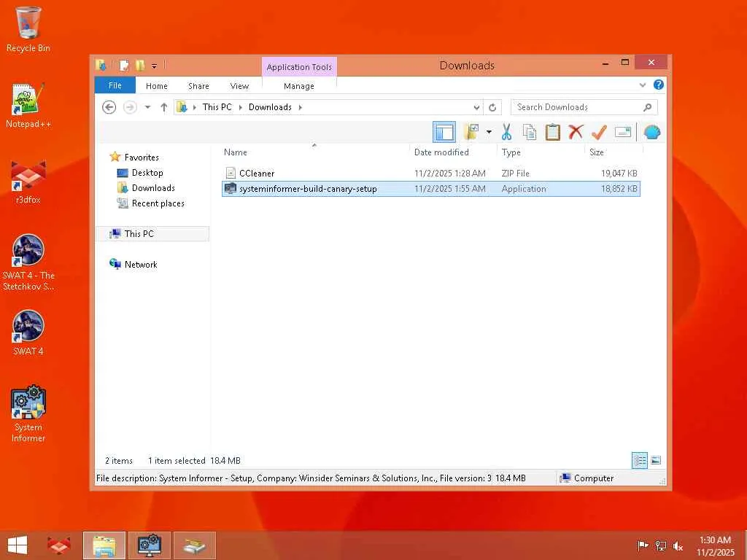Click the File Explorer taskbar button
This screenshot has width=747, height=560.
pyautogui.click(x=104, y=545)
